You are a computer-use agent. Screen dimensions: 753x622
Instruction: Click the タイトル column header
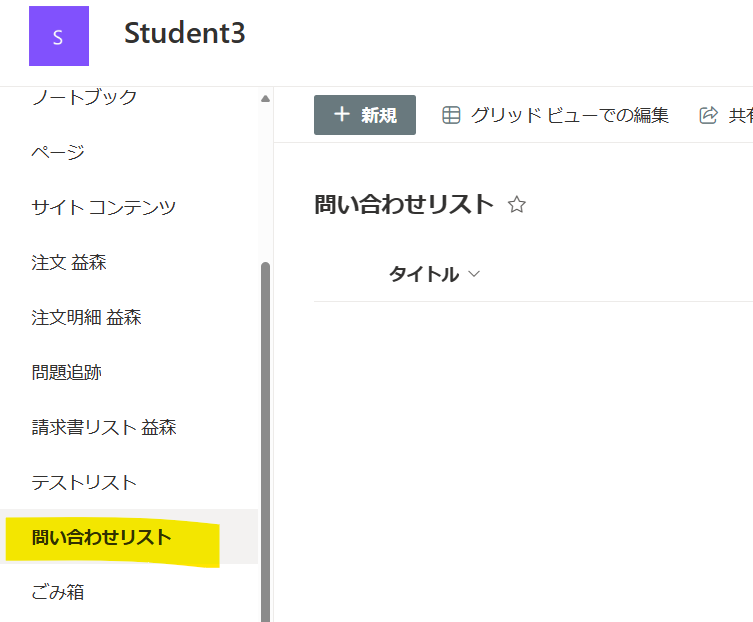pos(424,274)
